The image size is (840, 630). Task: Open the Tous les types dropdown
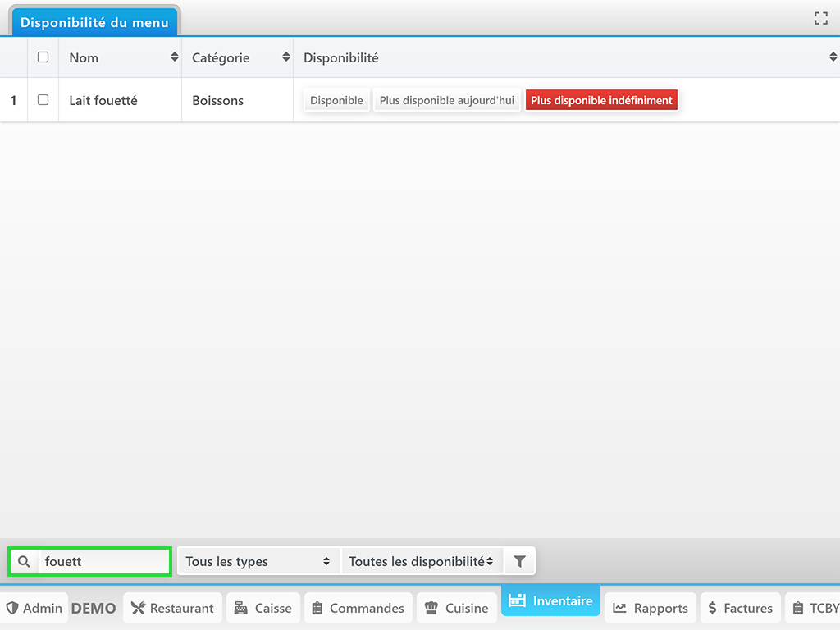[x=258, y=562]
